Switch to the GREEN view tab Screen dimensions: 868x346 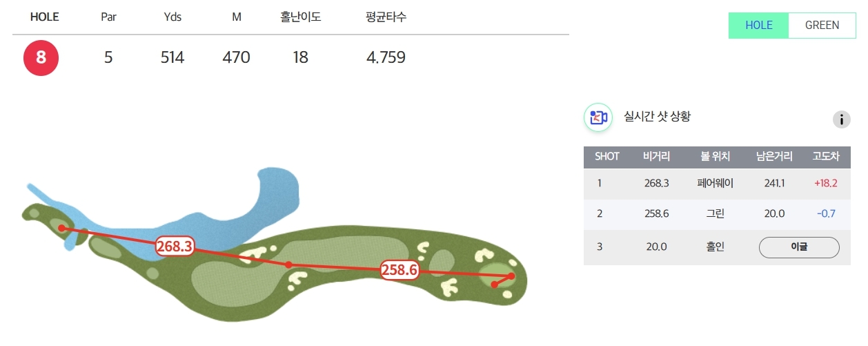[x=822, y=26]
